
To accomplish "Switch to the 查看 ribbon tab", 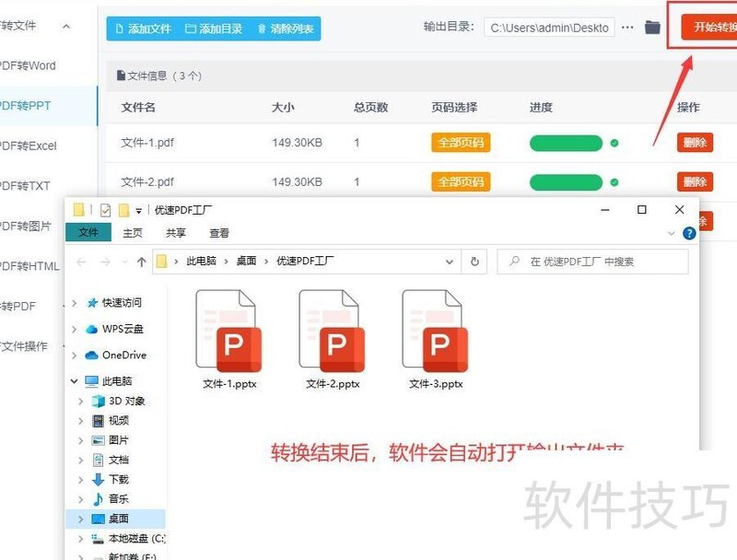I will coord(217,231).
